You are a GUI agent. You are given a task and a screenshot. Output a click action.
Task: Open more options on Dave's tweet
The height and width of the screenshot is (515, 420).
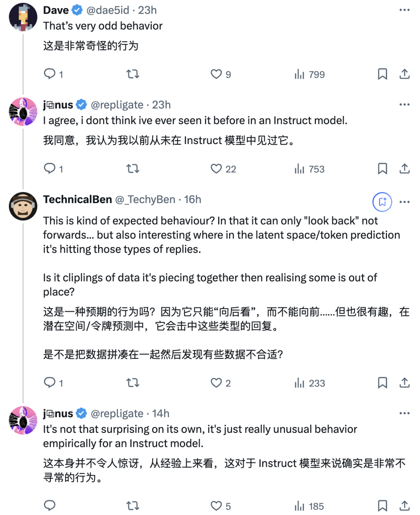pyautogui.click(x=404, y=10)
